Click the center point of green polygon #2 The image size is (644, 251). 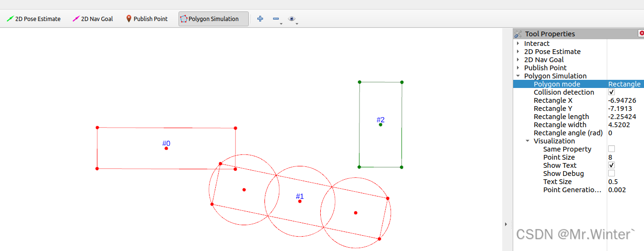(x=380, y=125)
